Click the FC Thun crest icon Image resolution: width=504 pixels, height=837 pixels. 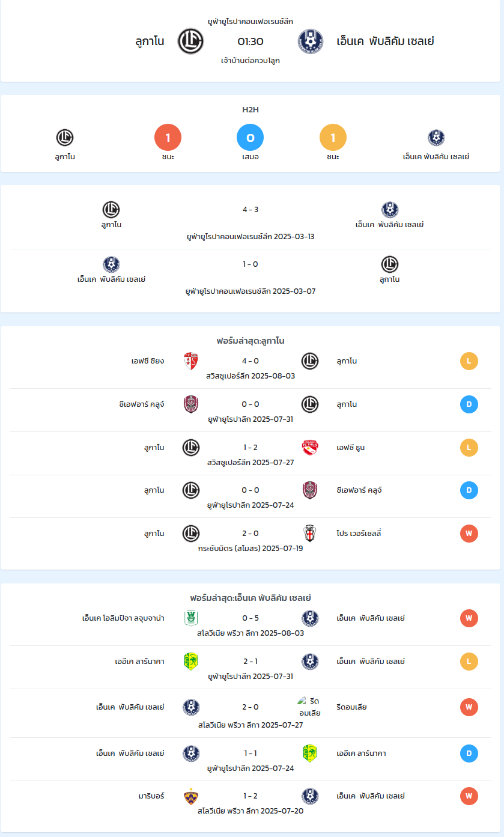coord(309,448)
